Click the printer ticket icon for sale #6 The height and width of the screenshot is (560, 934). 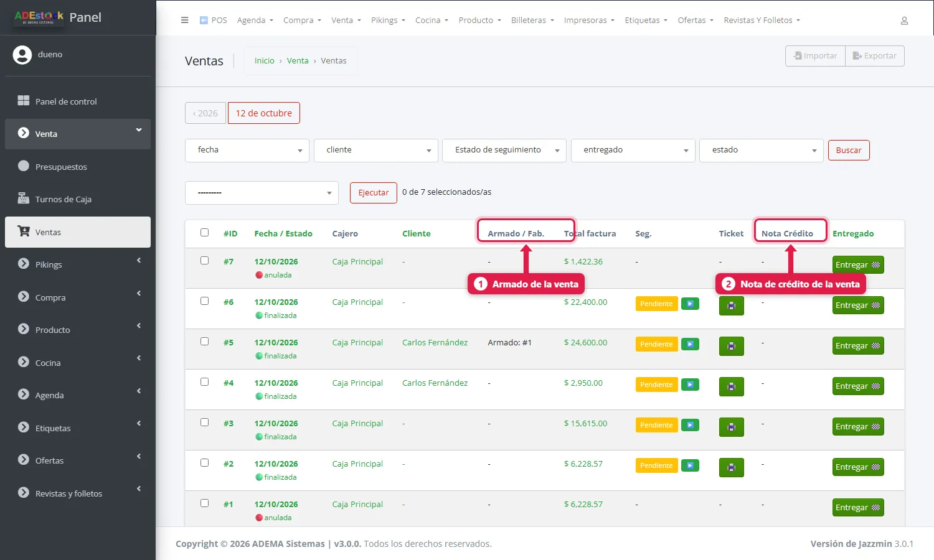coord(732,306)
